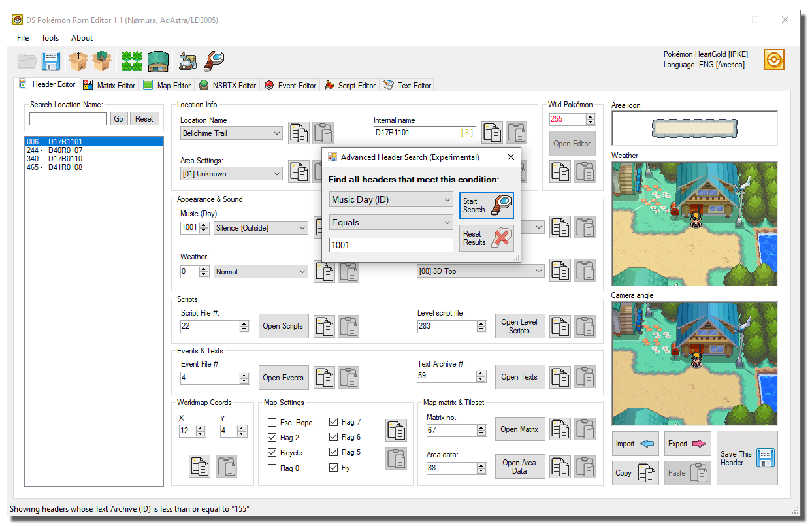Open the About menu
Image resolution: width=812 pixels, height=526 pixels.
[82, 38]
